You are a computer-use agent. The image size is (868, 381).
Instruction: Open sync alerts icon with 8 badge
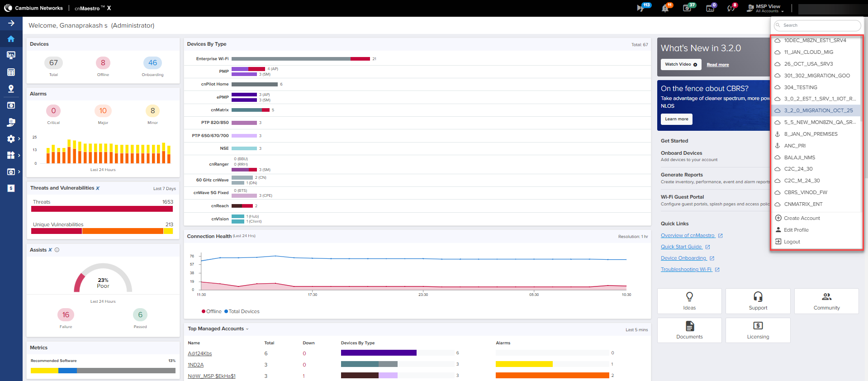(x=731, y=8)
